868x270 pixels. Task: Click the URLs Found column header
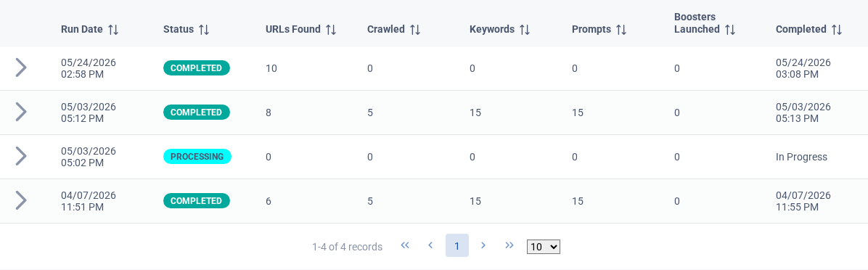click(x=292, y=30)
